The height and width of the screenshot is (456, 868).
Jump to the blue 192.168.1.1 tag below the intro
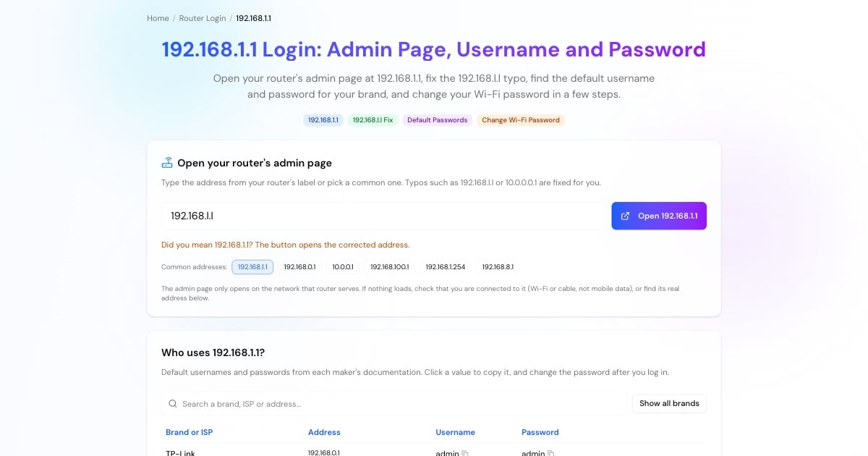click(x=323, y=120)
